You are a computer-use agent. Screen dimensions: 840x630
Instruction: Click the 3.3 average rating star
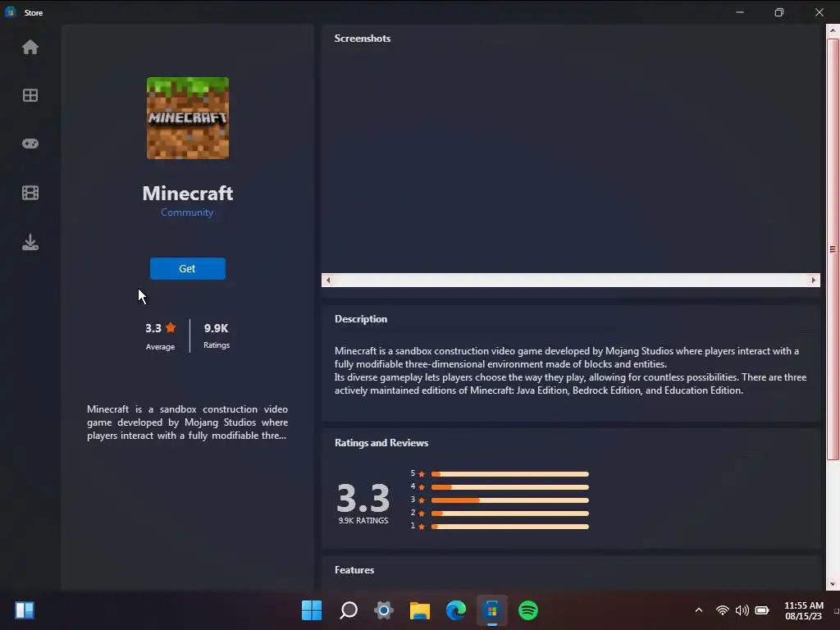click(171, 327)
